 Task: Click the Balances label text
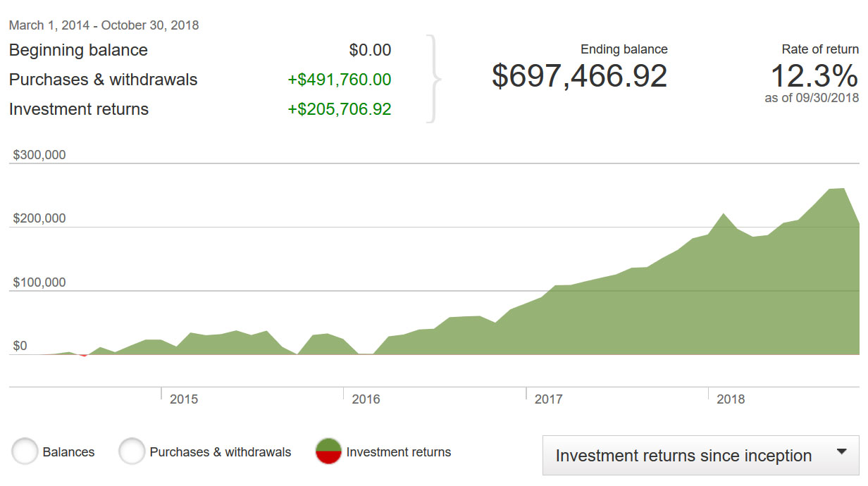[68, 452]
